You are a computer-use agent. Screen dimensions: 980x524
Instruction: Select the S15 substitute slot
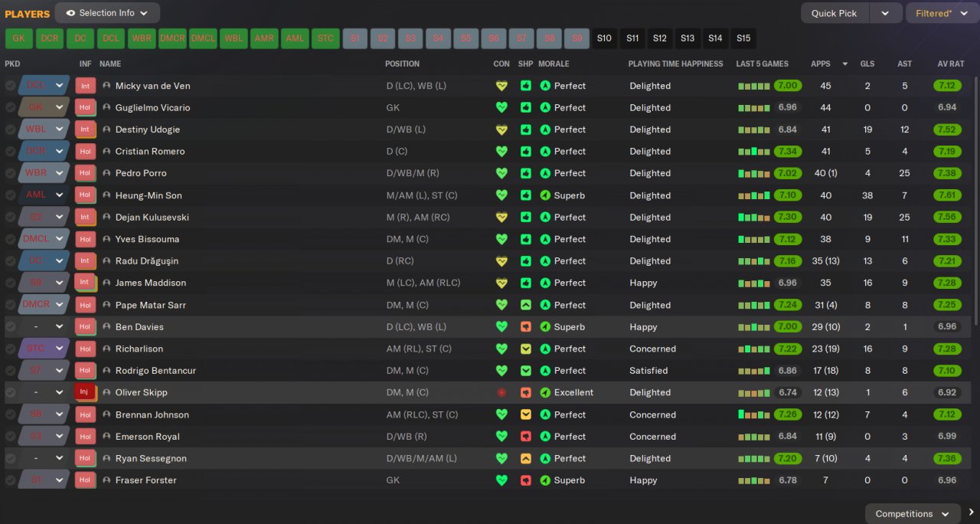743,38
